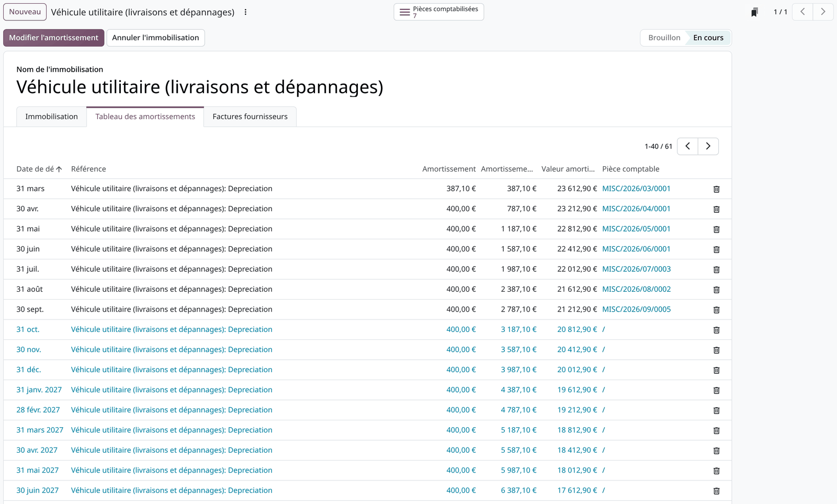Go to previous record arrow
The height and width of the screenshot is (504, 837).
[802, 12]
